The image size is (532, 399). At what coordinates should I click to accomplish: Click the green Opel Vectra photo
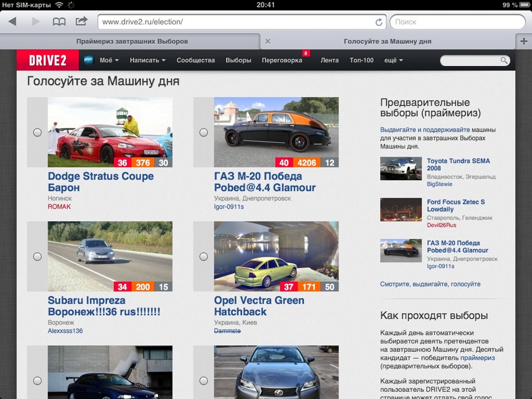click(276, 257)
